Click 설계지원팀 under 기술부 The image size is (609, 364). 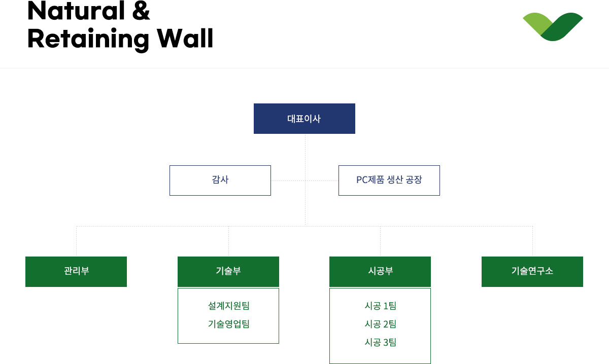(x=228, y=306)
